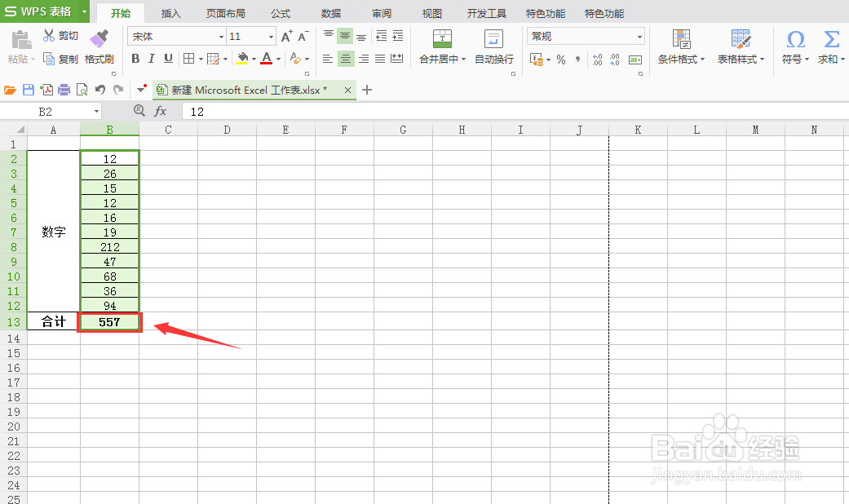Image resolution: width=849 pixels, height=504 pixels.
Task: Open the font size dropdown
Action: point(271,36)
